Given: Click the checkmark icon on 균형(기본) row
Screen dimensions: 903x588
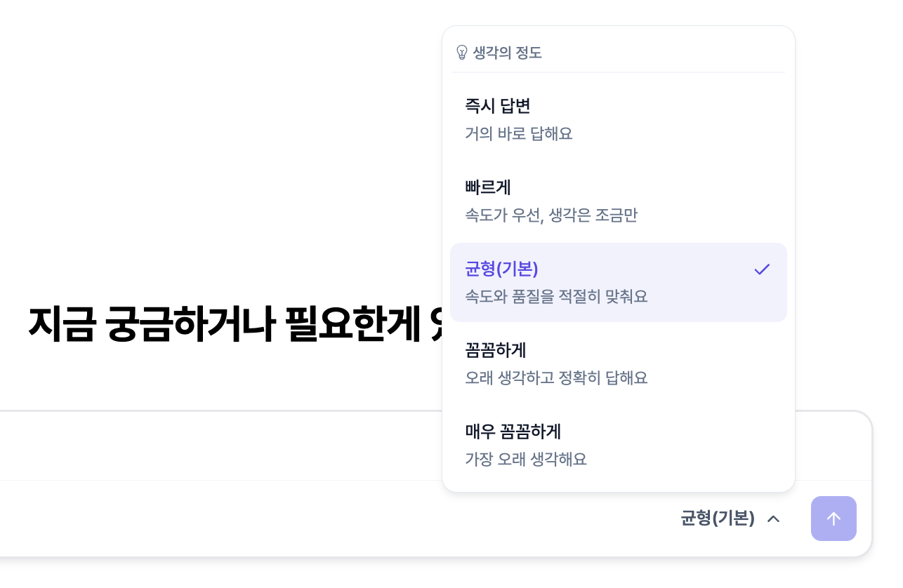Looking at the screenshot, I should (x=762, y=269).
